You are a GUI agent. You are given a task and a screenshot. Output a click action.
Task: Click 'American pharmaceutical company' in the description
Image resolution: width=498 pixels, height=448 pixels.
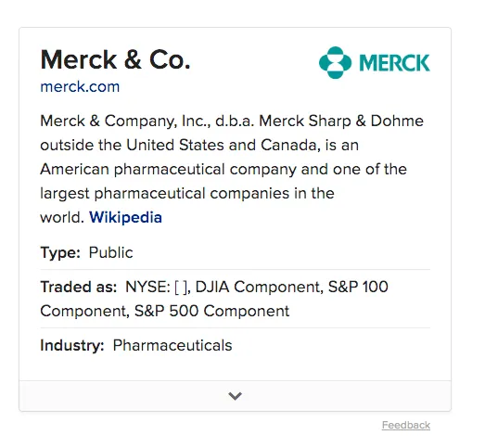tap(169, 170)
